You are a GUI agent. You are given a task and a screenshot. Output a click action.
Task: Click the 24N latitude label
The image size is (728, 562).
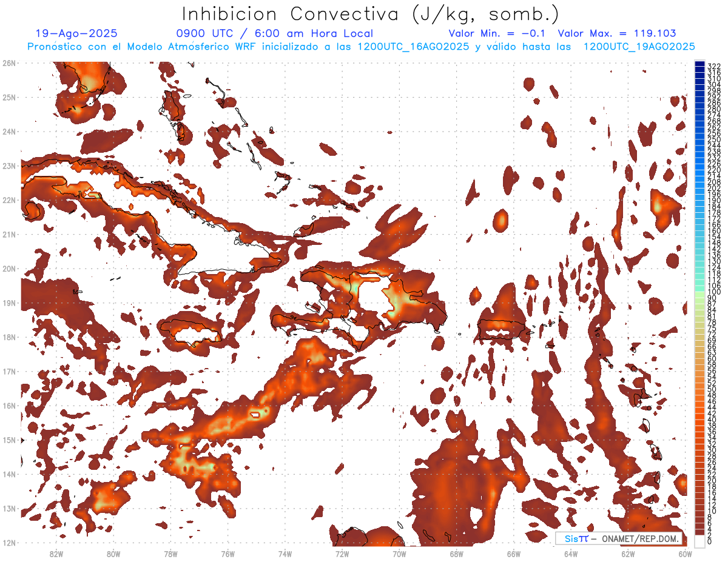9,132
